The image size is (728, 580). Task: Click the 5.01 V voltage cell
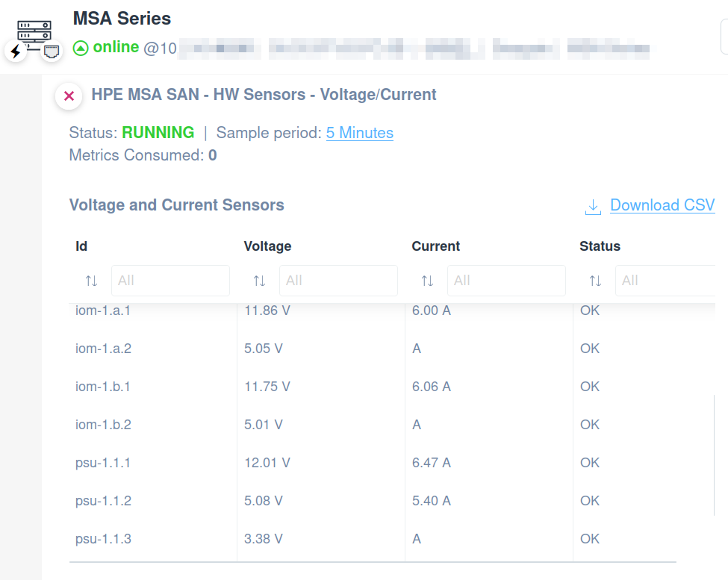(264, 425)
